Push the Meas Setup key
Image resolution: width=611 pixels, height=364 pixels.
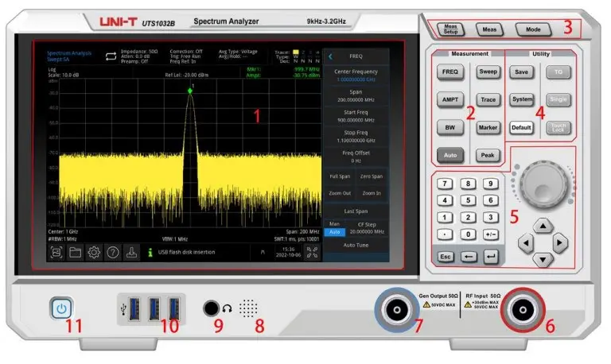tap(450, 29)
